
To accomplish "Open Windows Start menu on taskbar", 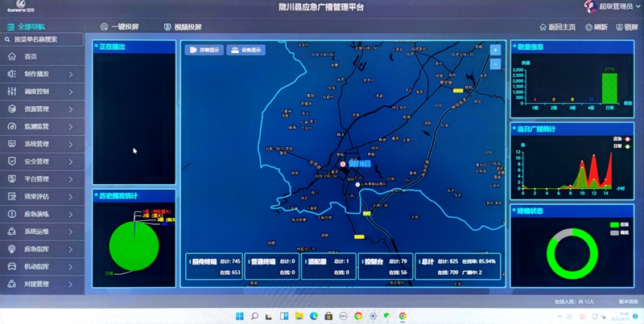I will pos(240,316).
